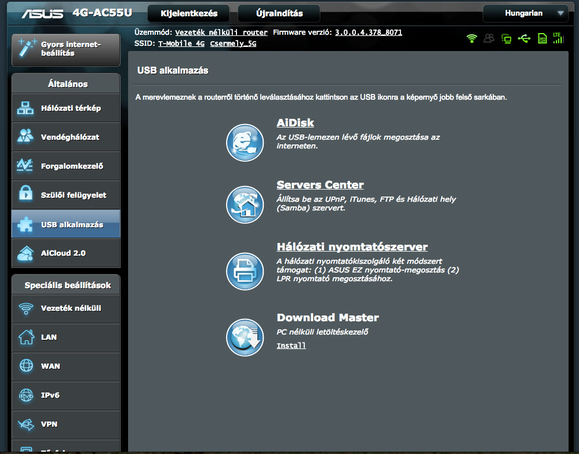
Task: Open Vezeték nélküli settings menu
Action: (66, 308)
